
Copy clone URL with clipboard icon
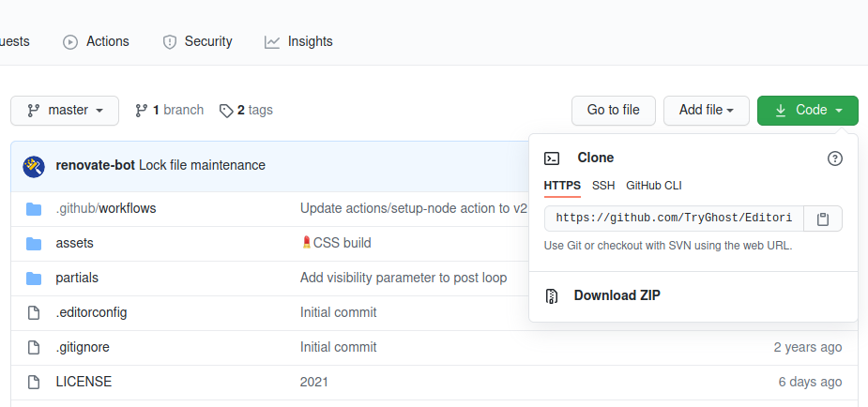[823, 219]
